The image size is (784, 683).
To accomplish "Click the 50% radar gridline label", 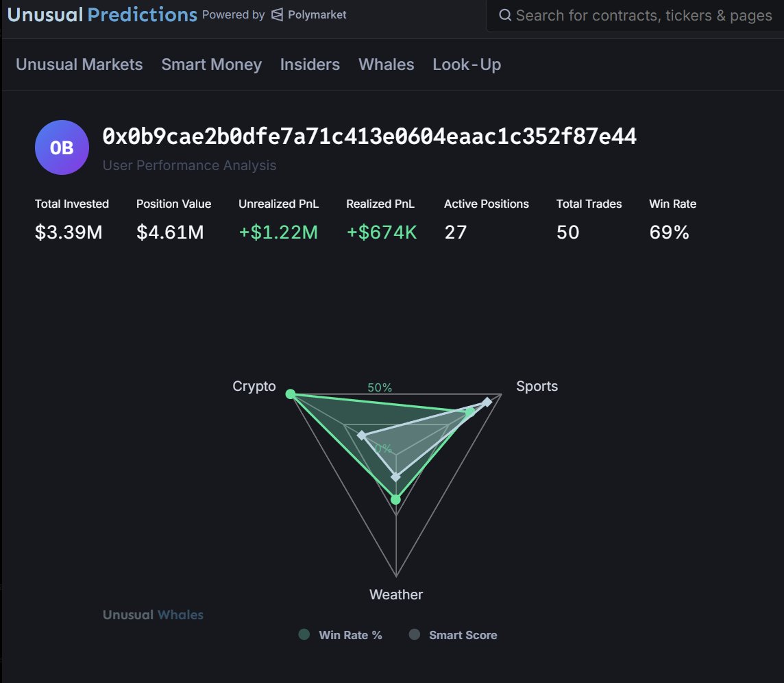I will coord(380,387).
